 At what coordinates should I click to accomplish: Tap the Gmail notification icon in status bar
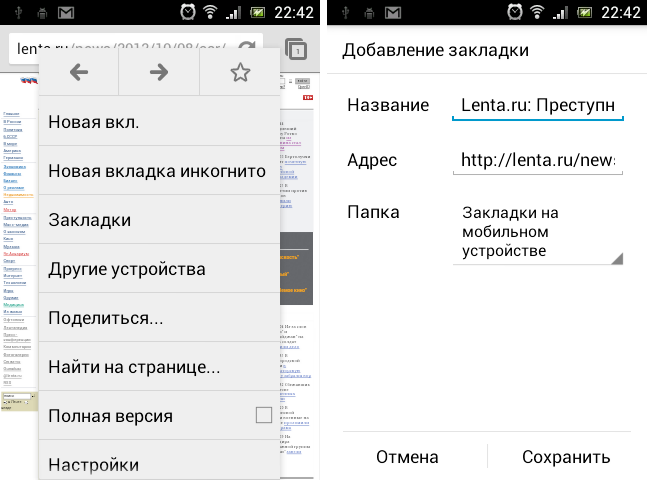click(x=65, y=13)
